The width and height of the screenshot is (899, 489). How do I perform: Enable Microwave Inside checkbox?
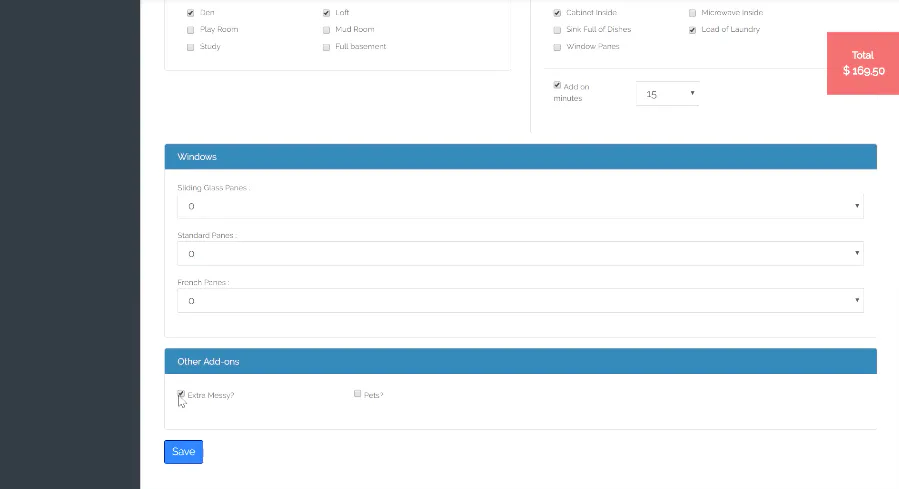click(x=692, y=13)
